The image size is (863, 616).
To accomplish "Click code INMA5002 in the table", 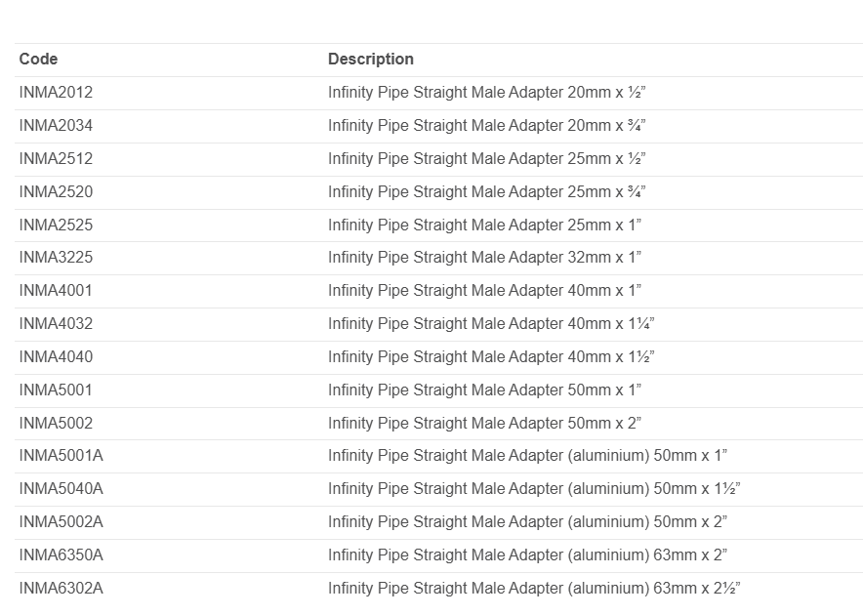I will pos(56,424).
